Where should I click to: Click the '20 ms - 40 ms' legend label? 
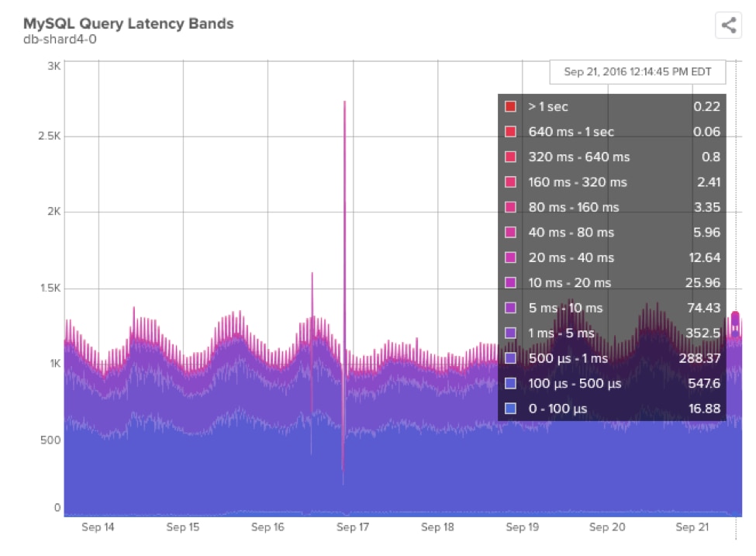point(571,257)
